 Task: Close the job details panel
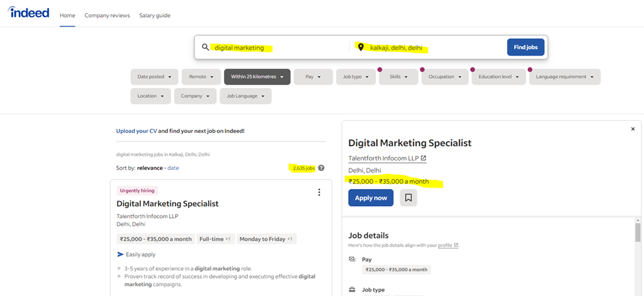point(633,129)
